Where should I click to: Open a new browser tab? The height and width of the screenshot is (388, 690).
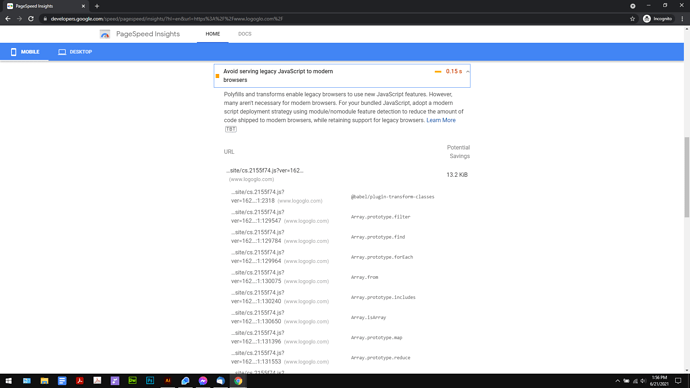coord(97,6)
